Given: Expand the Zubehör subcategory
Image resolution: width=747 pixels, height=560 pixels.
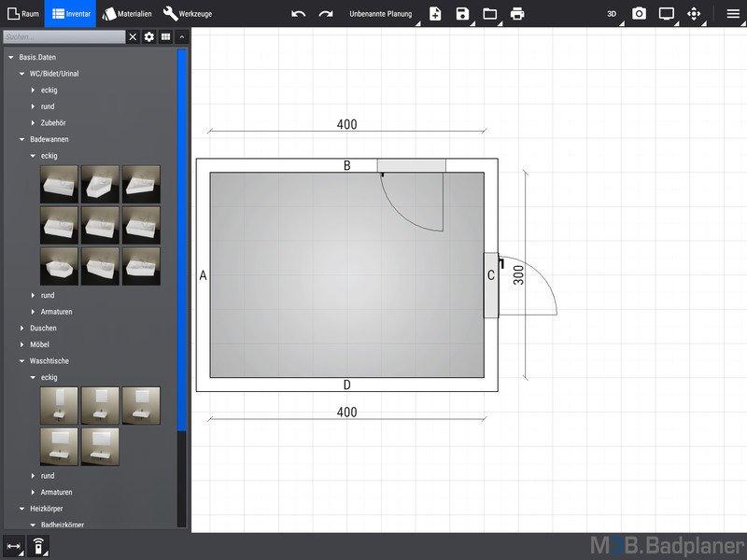Looking at the screenshot, I should click(x=33, y=123).
